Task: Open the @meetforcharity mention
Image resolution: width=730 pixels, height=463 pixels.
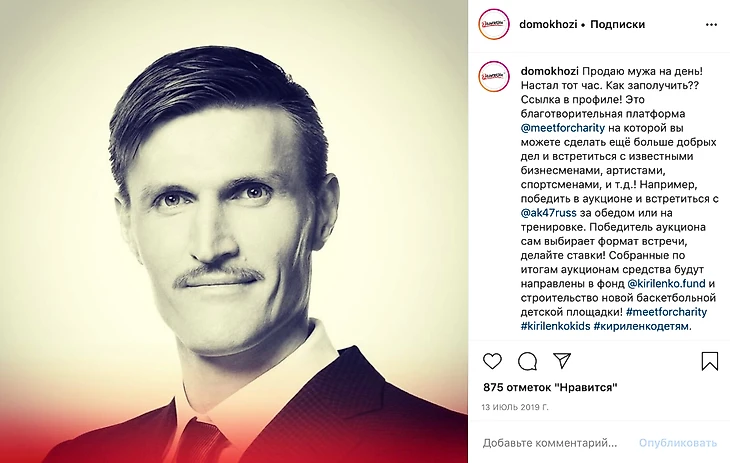Action: (x=565, y=129)
